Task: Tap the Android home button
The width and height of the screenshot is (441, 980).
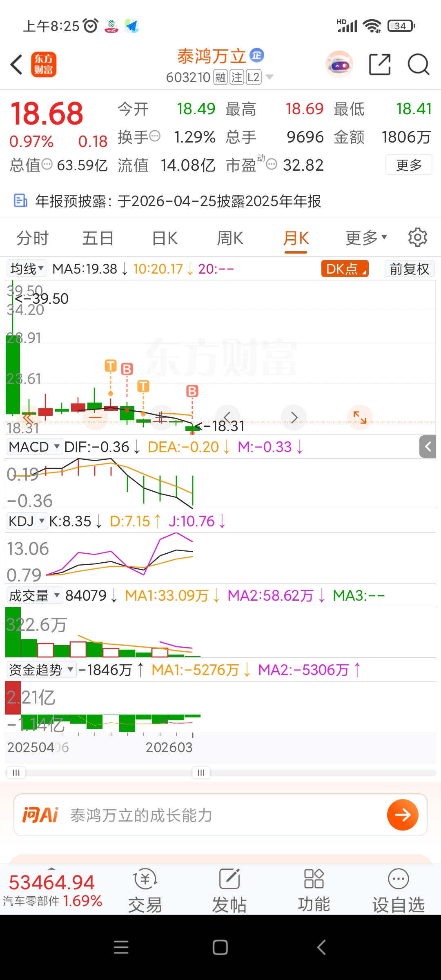Action: point(220,947)
